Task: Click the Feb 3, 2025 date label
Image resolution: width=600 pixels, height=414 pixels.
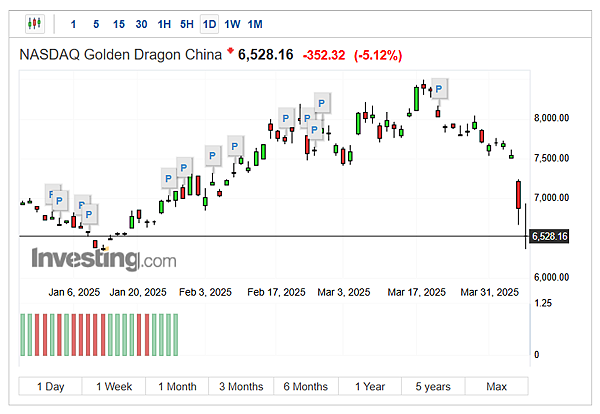Action: 205,292
